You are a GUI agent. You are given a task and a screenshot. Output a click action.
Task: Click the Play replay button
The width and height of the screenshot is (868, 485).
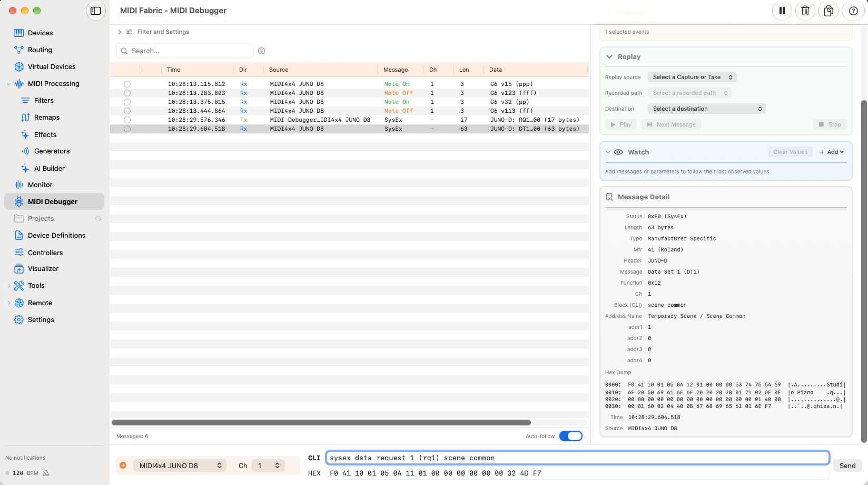(621, 124)
